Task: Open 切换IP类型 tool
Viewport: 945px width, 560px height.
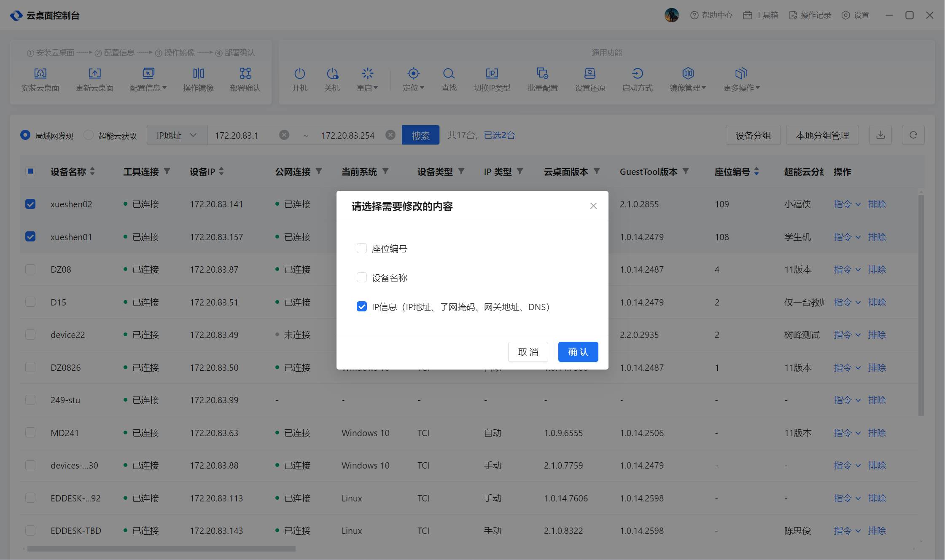Action: click(x=492, y=74)
